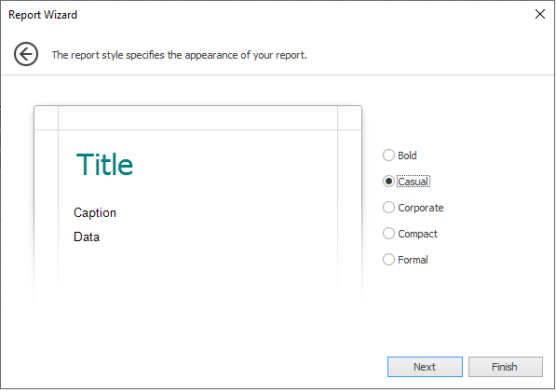Close the Report Wizard dialog
The image size is (556, 392).
(x=539, y=14)
